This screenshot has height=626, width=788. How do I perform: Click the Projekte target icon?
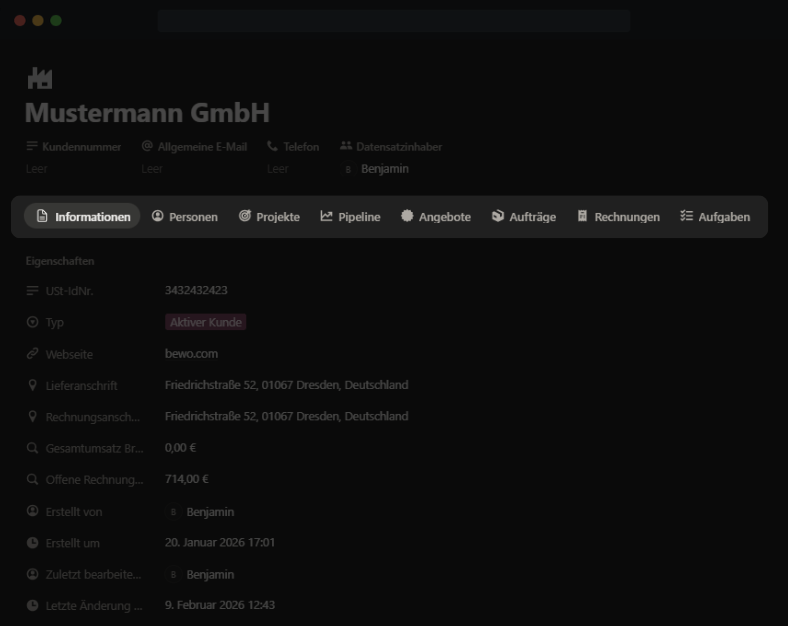click(x=245, y=216)
